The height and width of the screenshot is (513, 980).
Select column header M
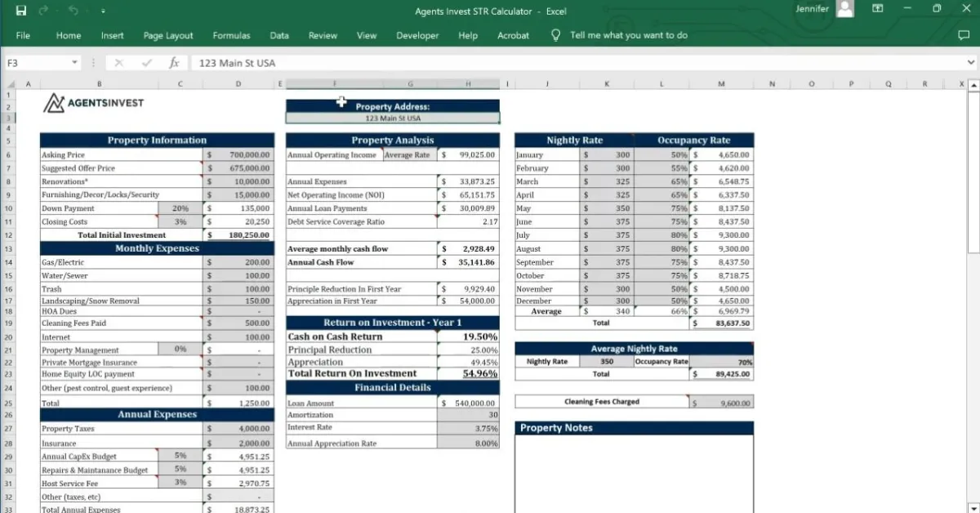pos(721,84)
